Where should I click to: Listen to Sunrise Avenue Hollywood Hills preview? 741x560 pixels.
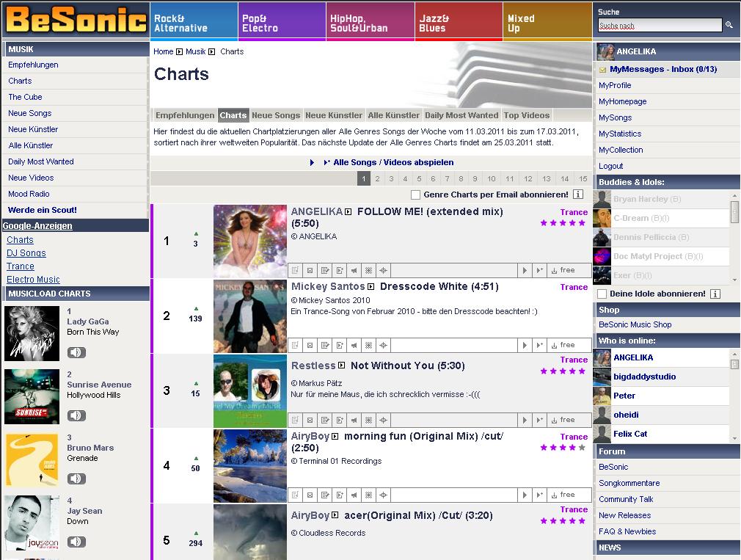[76, 415]
